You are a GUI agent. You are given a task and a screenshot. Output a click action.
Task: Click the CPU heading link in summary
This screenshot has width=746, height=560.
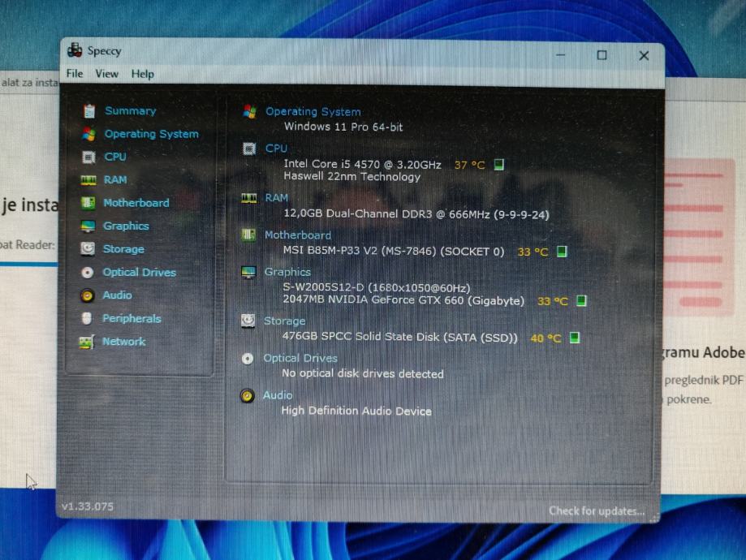pyautogui.click(x=276, y=149)
